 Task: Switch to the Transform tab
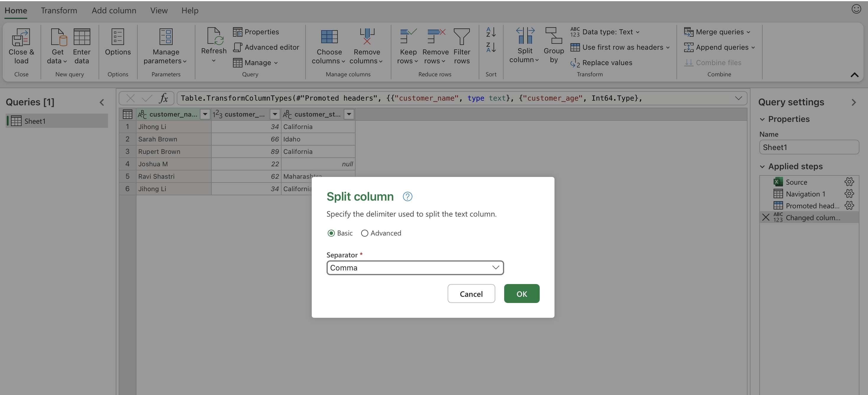pyautogui.click(x=59, y=10)
